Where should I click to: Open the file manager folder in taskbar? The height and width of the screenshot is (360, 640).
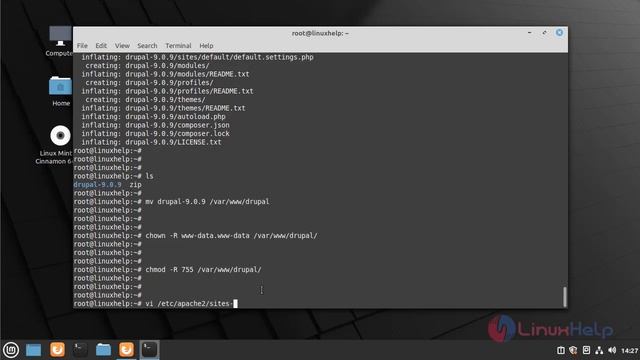click(103, 350)
